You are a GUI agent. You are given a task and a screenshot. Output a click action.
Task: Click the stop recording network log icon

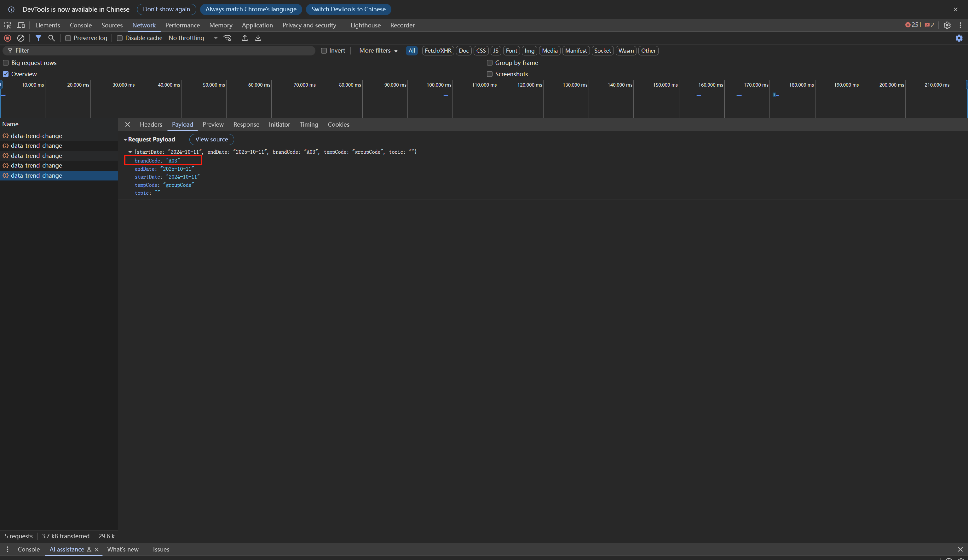7,38
